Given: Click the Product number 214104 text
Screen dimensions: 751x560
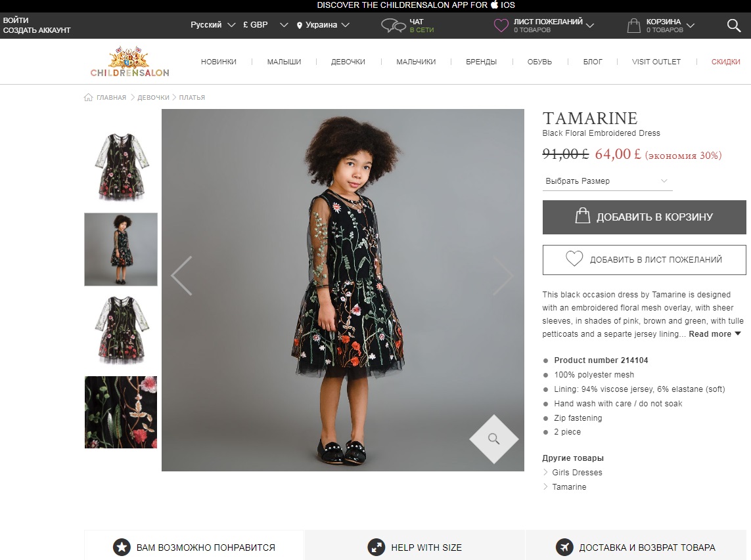Looking at the screenshot, I should point(601,360).
